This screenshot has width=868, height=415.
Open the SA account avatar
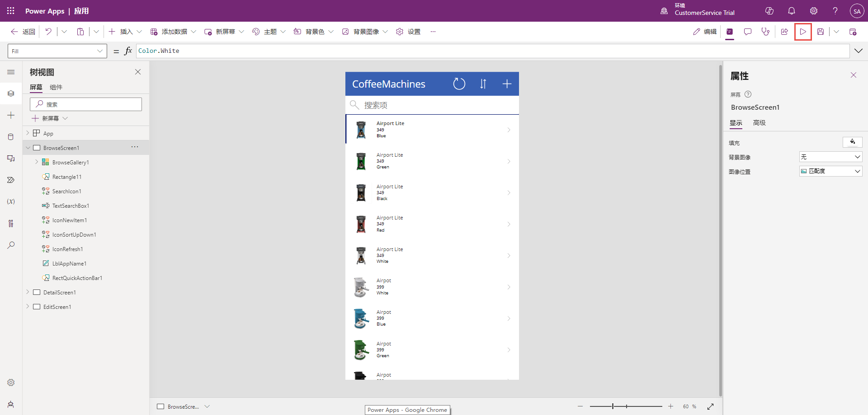pyautogui.click(x=857, y=11)
